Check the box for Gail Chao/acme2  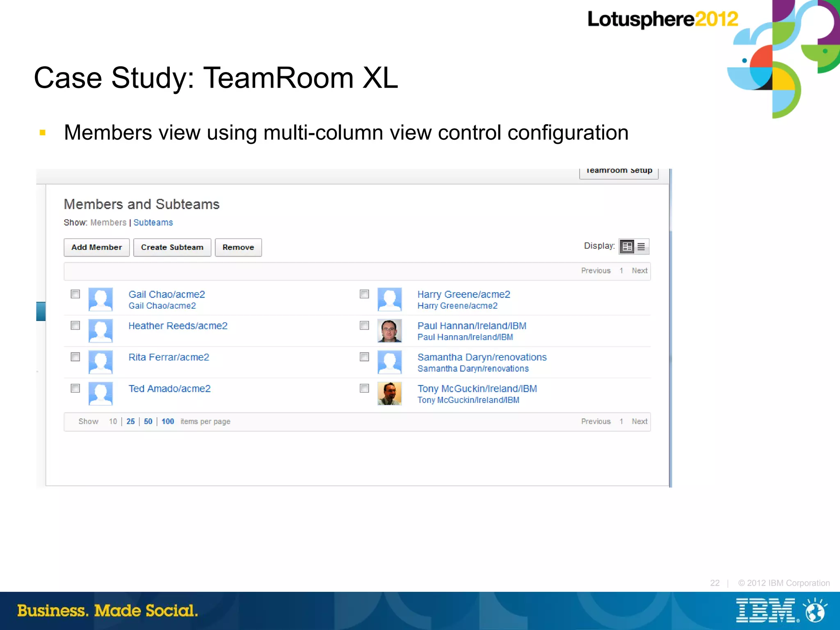pos(75,294)
